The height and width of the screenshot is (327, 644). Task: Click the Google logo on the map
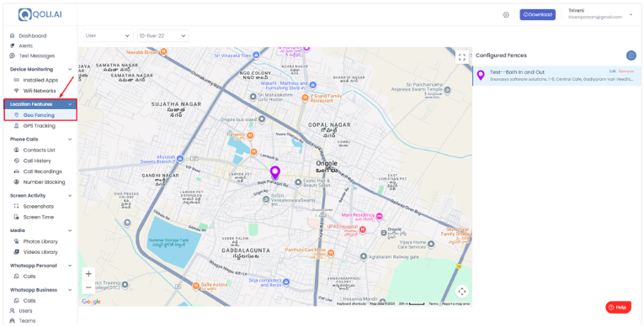pos(91,302)
